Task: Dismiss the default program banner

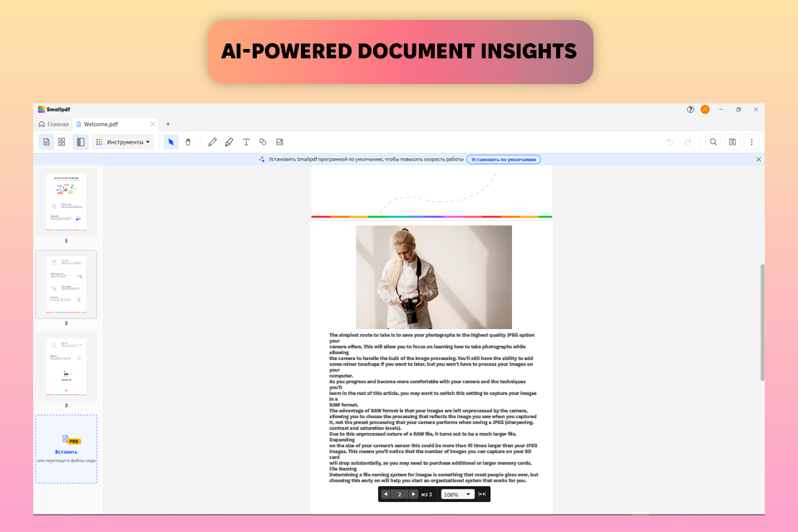Action: [x=758, y=160]
